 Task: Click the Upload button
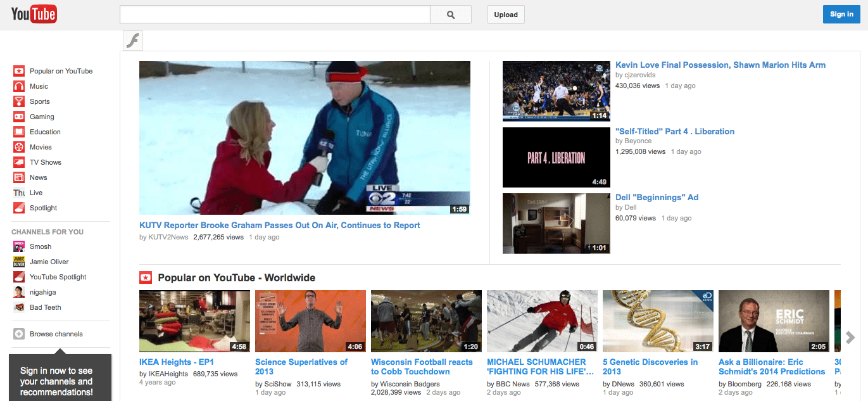(x=505, y=14)
